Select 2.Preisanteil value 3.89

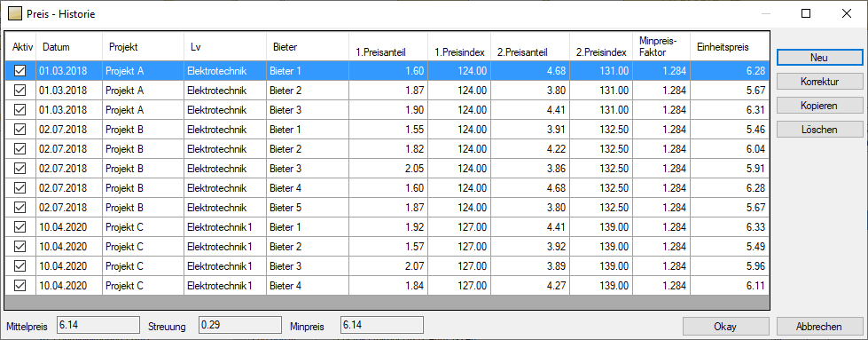point(530,266)
